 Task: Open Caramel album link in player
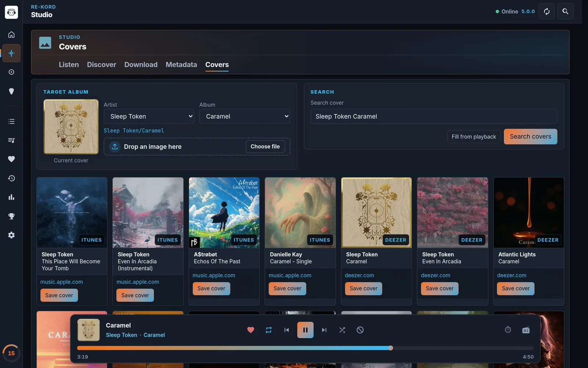pyautogui.click(x=154, y=335)
